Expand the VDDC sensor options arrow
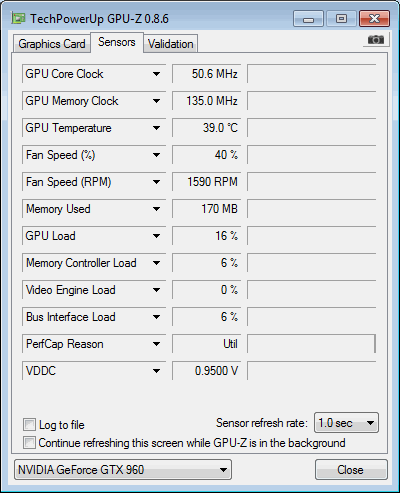 pyautogui.click(x=156, y=371)
